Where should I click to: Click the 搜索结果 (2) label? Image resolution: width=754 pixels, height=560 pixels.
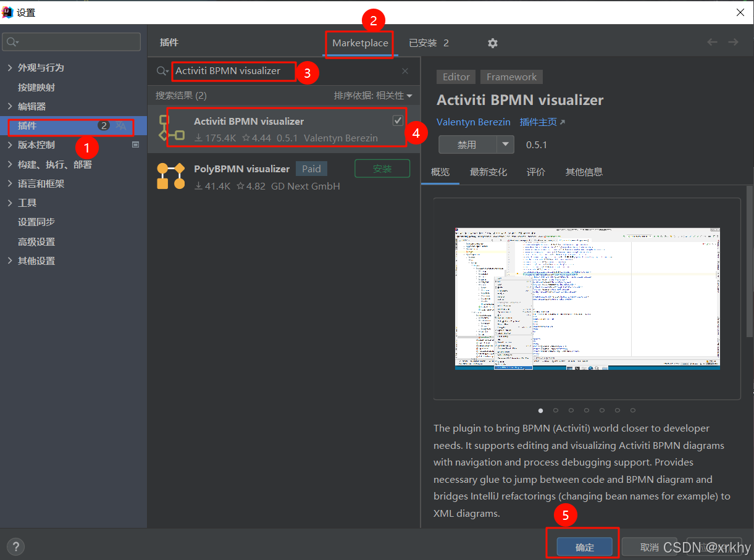[x=182, y=96]
